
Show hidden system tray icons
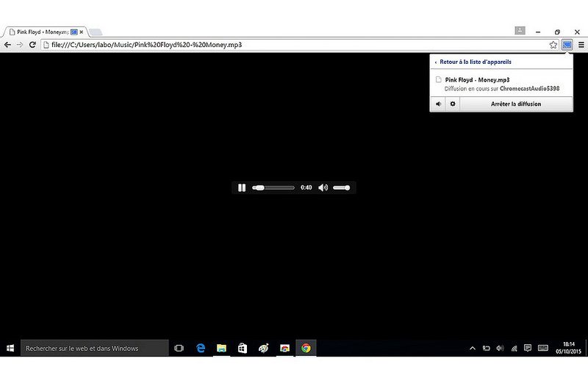[472, 348]
